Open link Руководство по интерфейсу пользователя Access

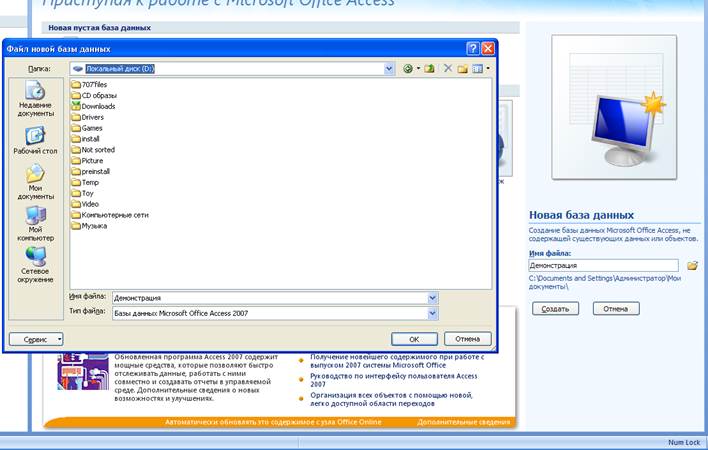[x=393, y=380]
